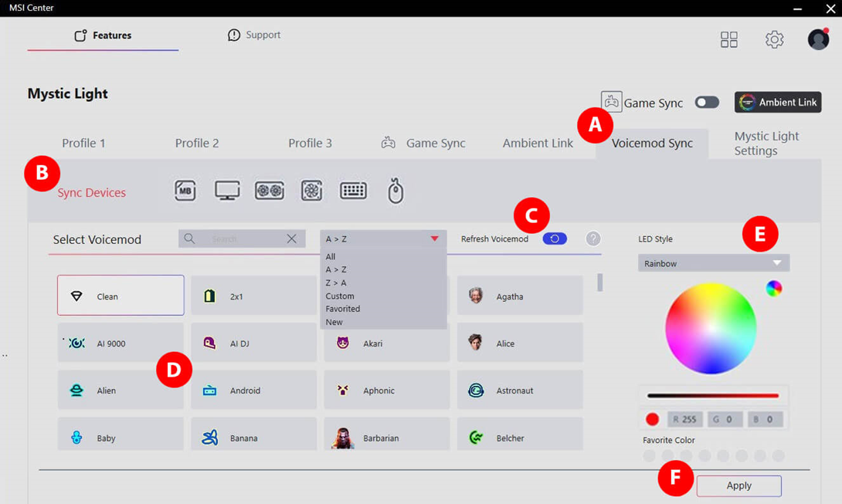Viewport: 842px width, 504px height.
Task: Choose the Agatha voice
Action: click(x=520, y=296)
